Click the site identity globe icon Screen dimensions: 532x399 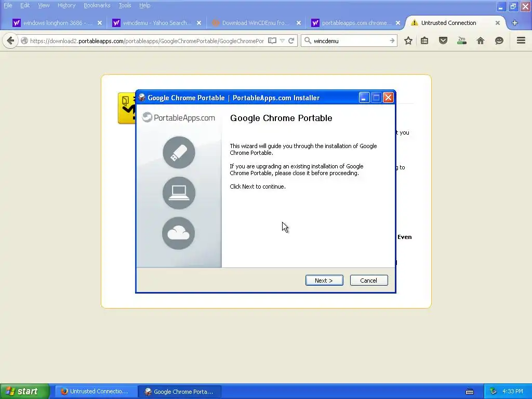coord(24,41)
